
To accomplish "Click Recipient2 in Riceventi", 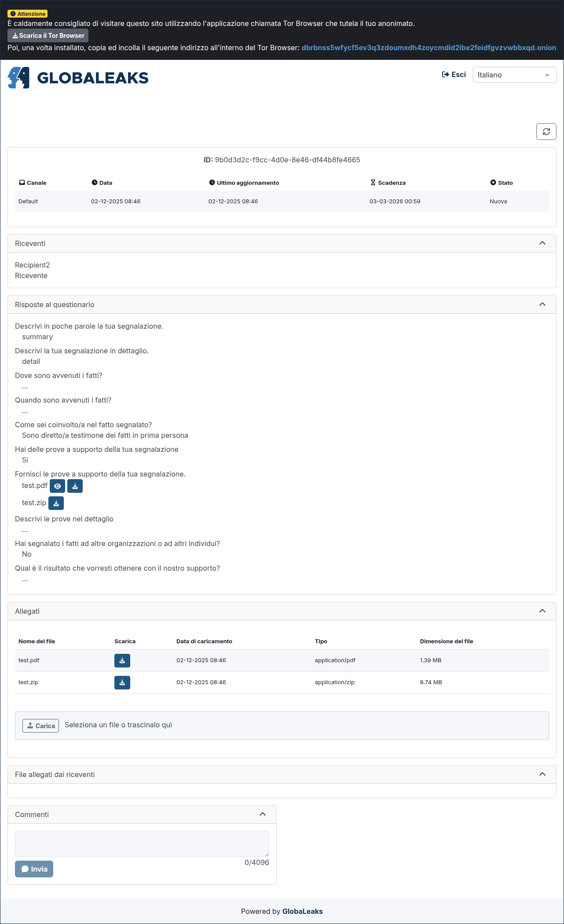I will pyautogui.click(x=33, y=265).
